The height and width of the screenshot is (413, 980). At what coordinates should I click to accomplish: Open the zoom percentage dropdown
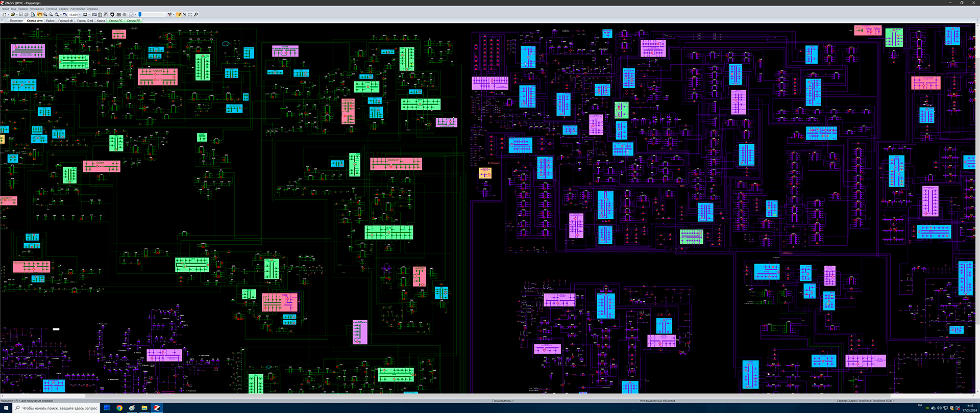click(80, 15)
